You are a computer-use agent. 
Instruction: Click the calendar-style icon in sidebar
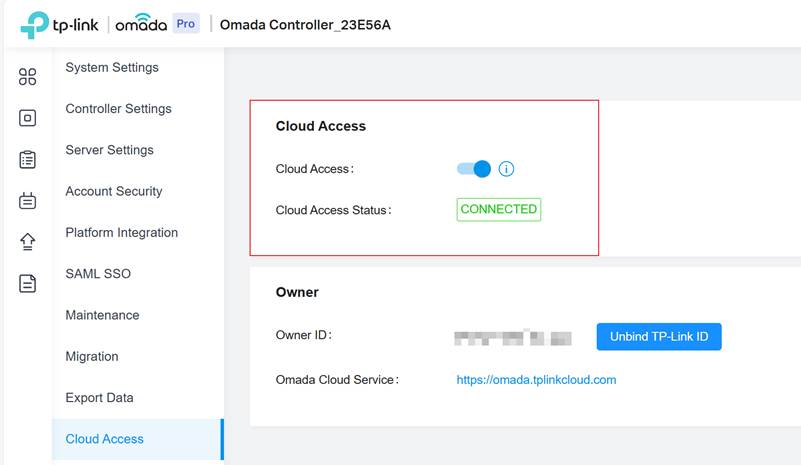coord(28,201)
